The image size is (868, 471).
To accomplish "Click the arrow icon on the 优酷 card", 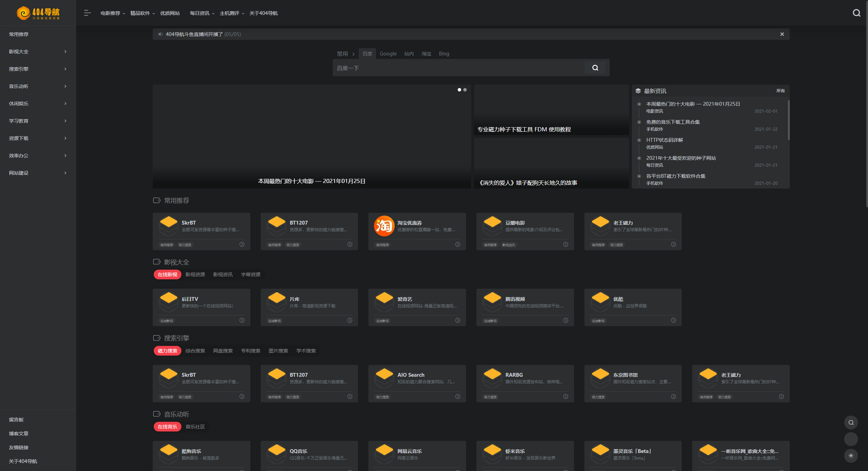I will click(x=673, y=320).
